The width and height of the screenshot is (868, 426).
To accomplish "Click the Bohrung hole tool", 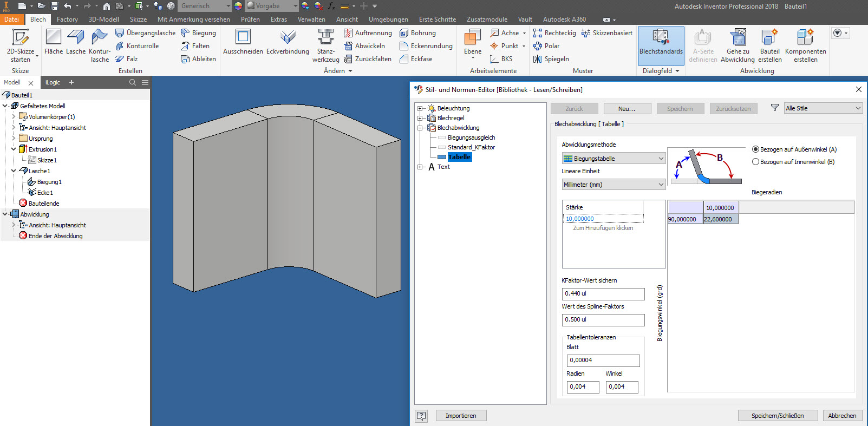I will [417, 33].
